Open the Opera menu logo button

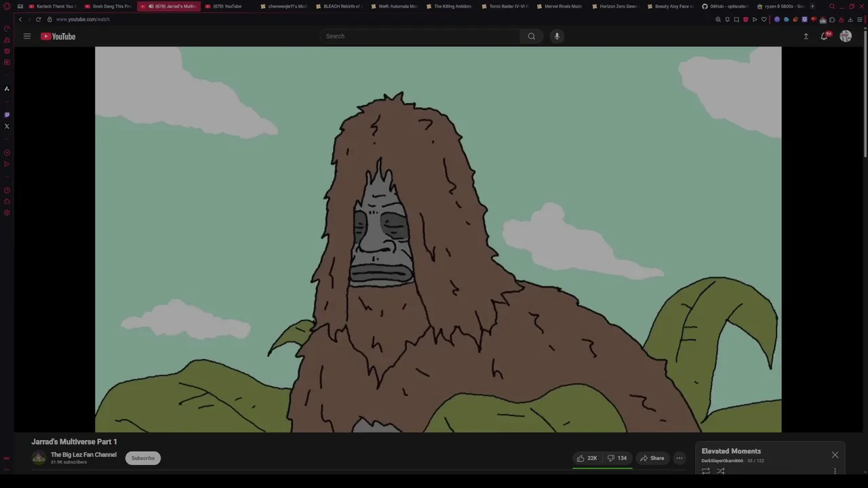(x=7, y=6)
